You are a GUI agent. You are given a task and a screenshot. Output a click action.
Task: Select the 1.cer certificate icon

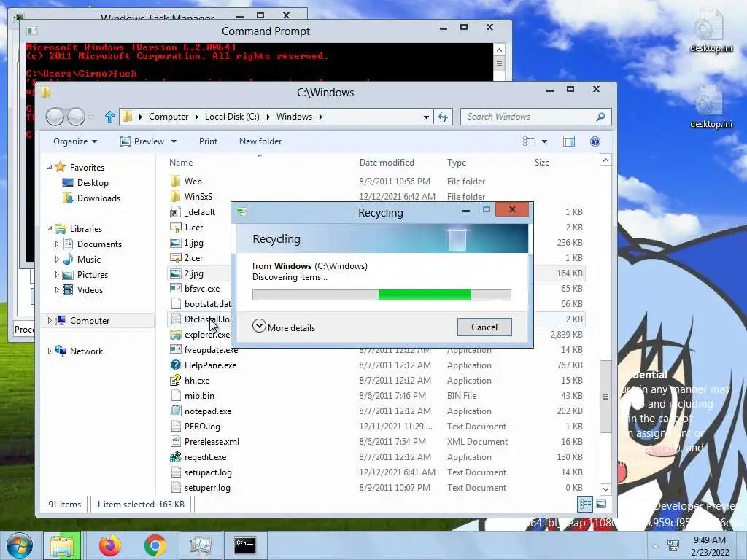175,227
